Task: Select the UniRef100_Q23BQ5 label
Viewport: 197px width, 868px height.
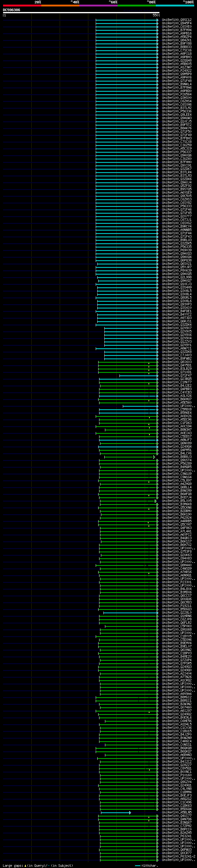Action: (x=177, y=379)
